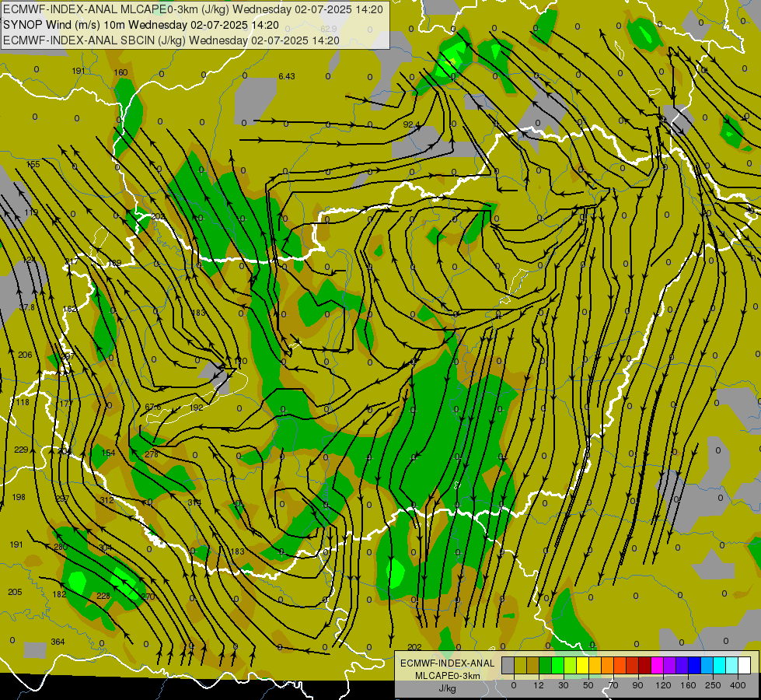
Task: Click the legend unit label J/kg
Action: click(x=448, y=688)
